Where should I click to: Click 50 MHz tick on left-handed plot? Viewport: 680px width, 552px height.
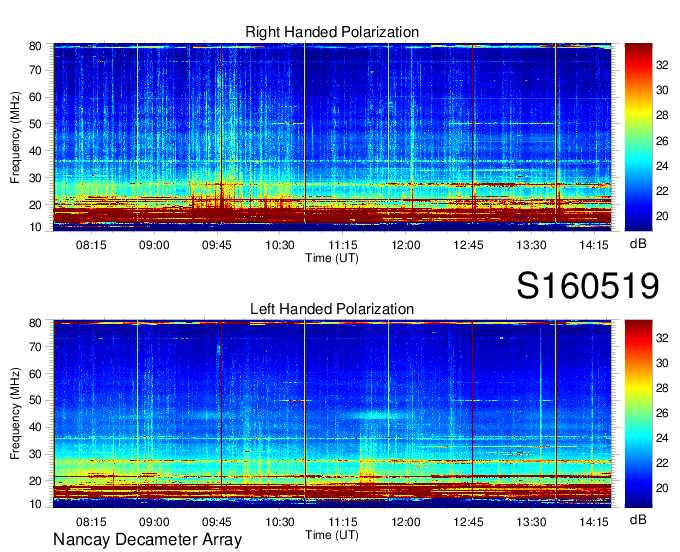[x=35, y=400]
